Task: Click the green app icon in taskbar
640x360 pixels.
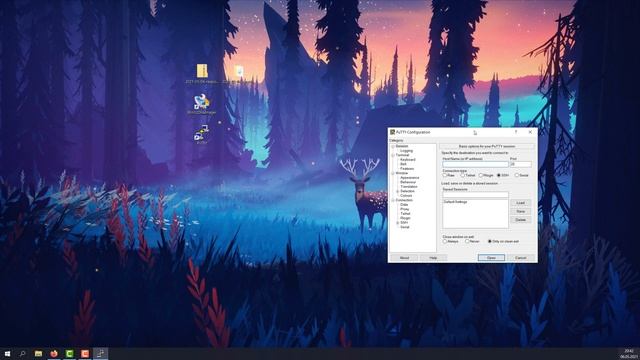Action: click(69, 353)
